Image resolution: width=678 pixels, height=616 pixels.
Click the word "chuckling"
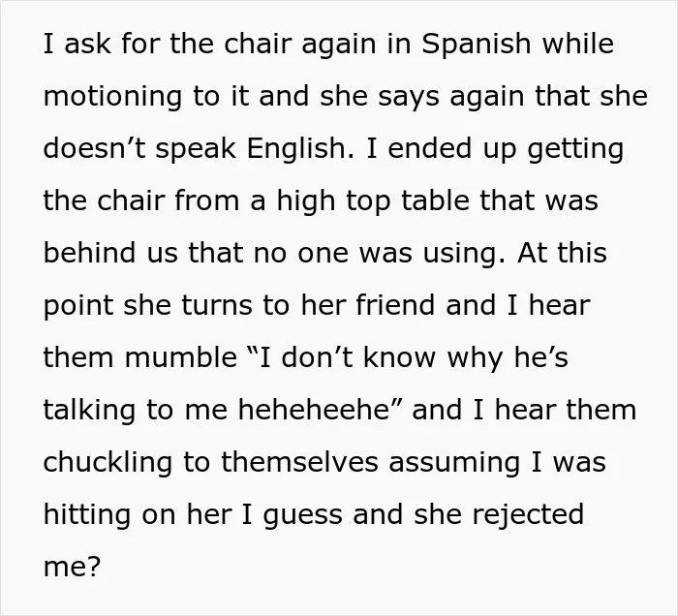click(108, 463)
